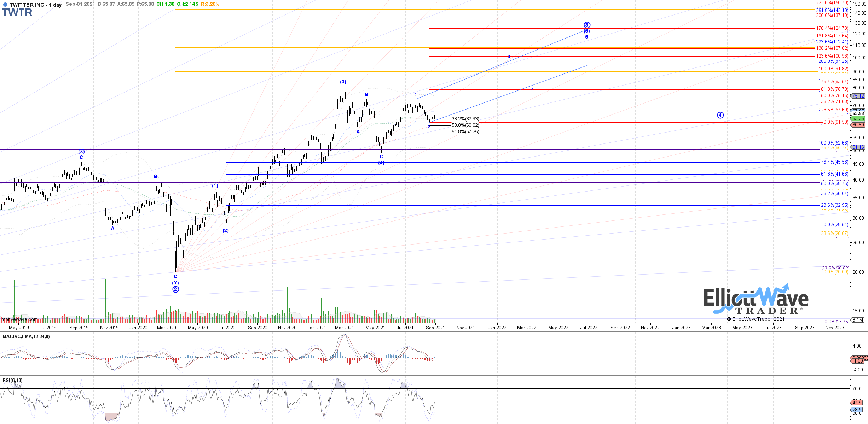Select the 61.8%(78.79) Fibonacci label

pos(835,90)
